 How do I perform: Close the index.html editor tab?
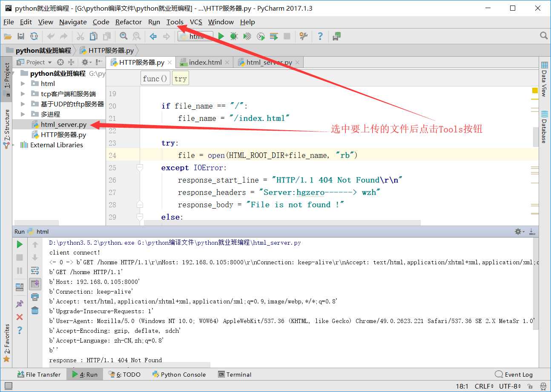point(227,63)
